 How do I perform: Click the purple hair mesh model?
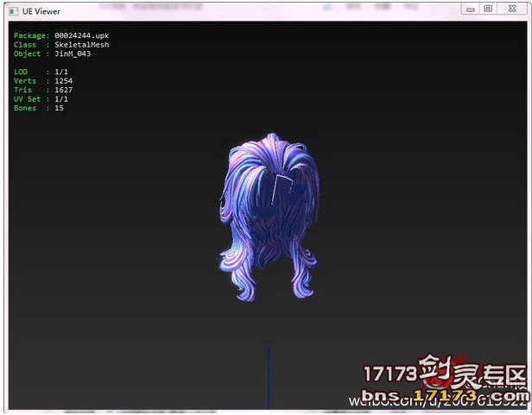coord(269,217)
